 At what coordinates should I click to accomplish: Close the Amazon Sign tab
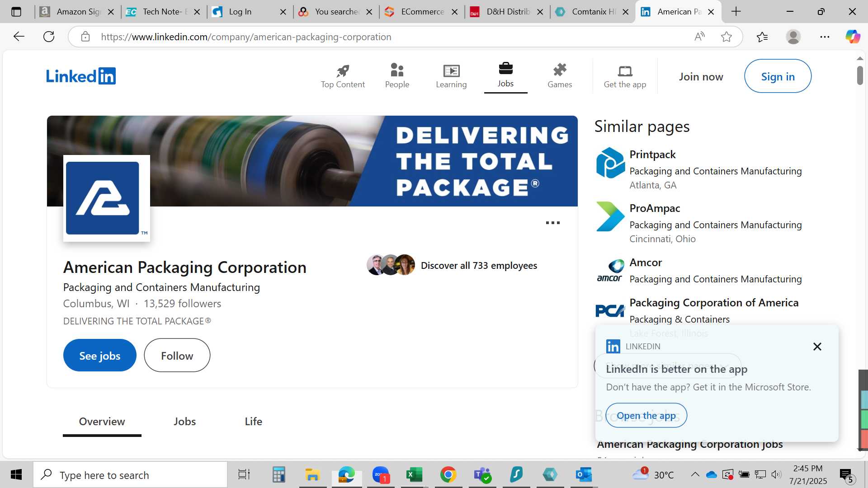(x=111, y=12)
